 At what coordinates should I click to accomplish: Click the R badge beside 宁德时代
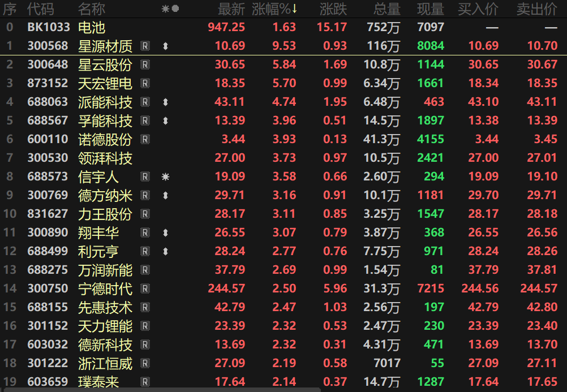click(145, 288)
